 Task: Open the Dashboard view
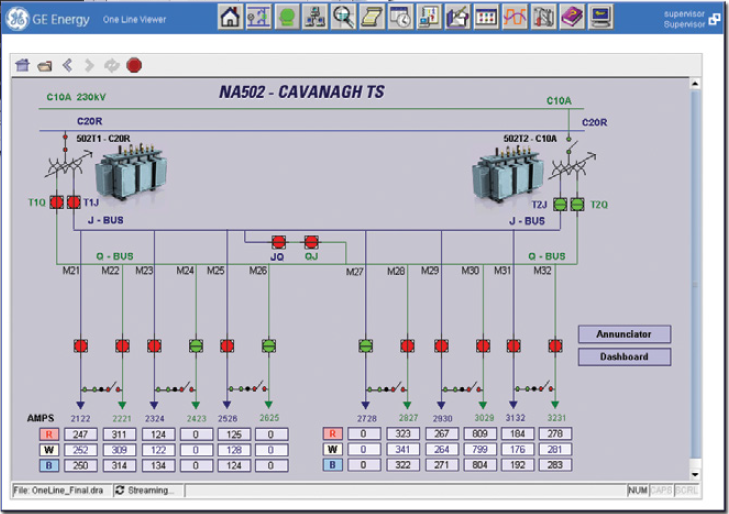[x=624, y=357]
